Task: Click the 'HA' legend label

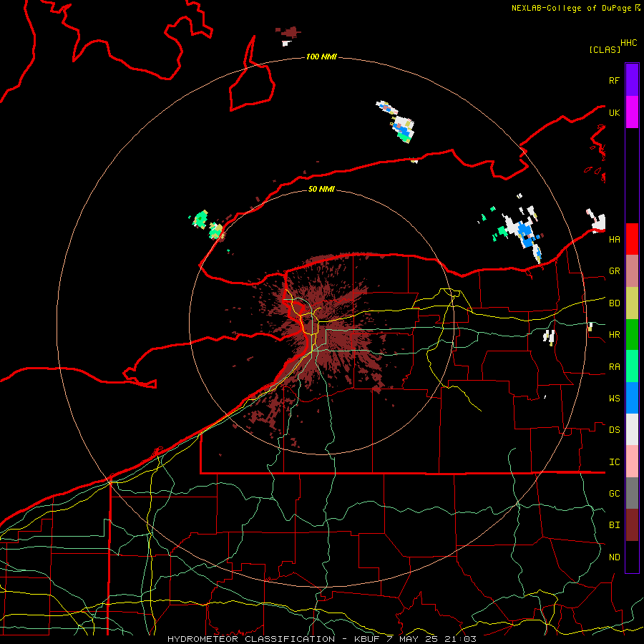Action: pos(614,240)
